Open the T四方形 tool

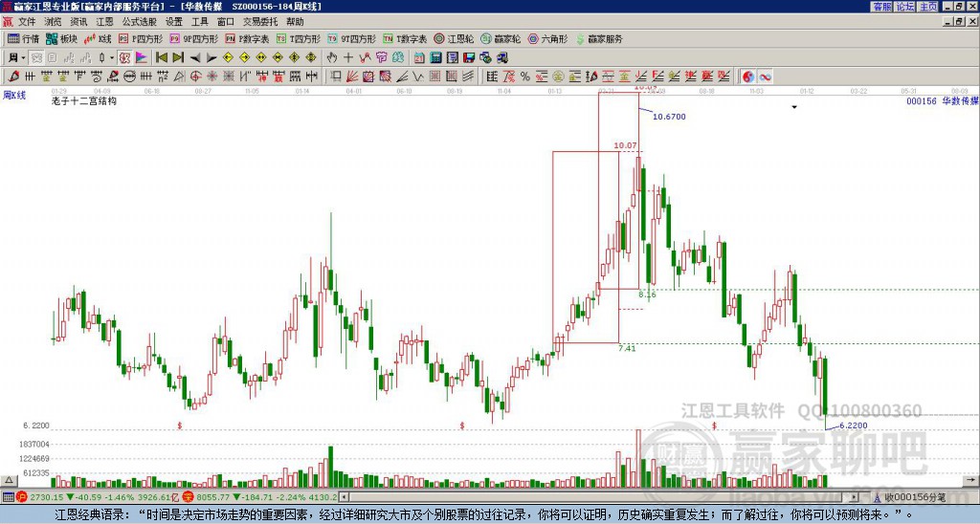pyautogui.click(x=299, y=38)
